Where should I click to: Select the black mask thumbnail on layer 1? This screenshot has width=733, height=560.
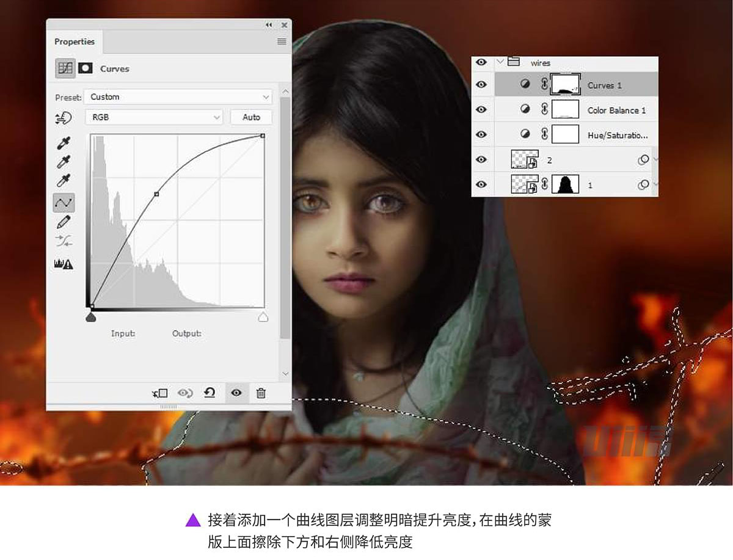565,184
